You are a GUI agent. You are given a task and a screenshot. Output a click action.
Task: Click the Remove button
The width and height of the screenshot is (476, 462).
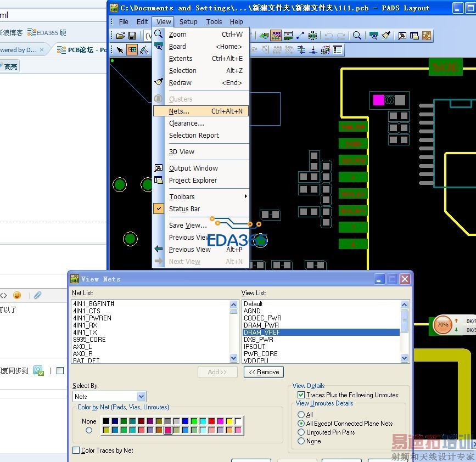coord(264,372)
